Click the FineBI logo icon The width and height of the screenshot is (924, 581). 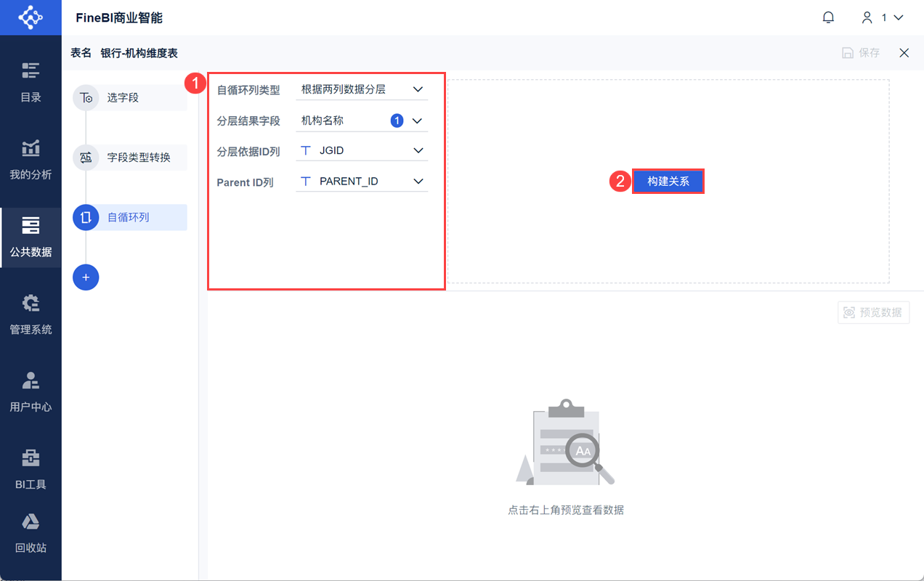point(31,17)
